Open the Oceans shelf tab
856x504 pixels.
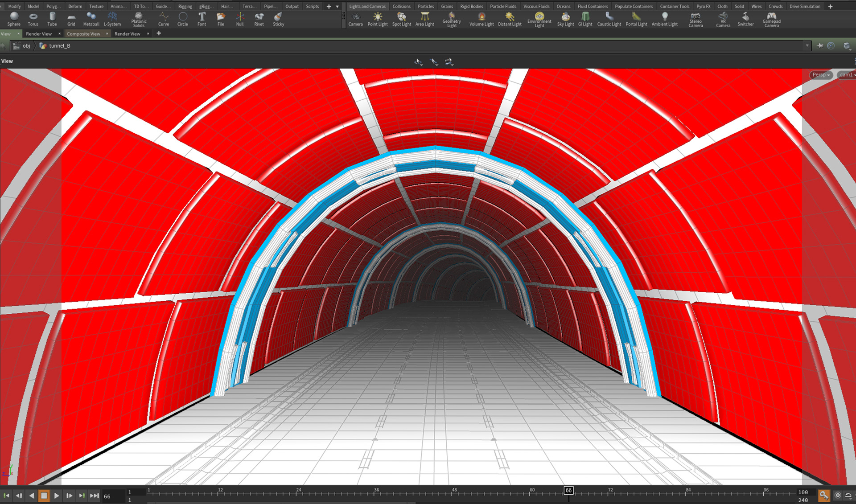[563, 7]
